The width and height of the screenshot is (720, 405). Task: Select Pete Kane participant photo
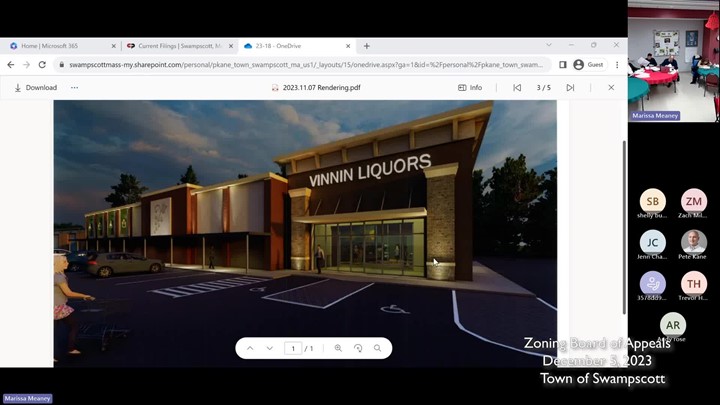[x=694, y=242]
